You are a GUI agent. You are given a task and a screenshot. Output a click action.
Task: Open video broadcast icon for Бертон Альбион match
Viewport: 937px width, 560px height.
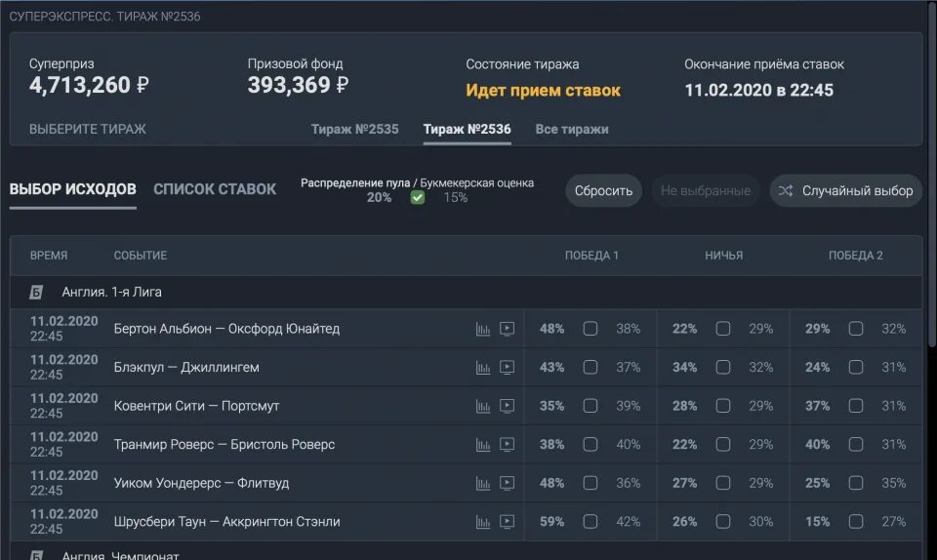(x=507, y=329)
